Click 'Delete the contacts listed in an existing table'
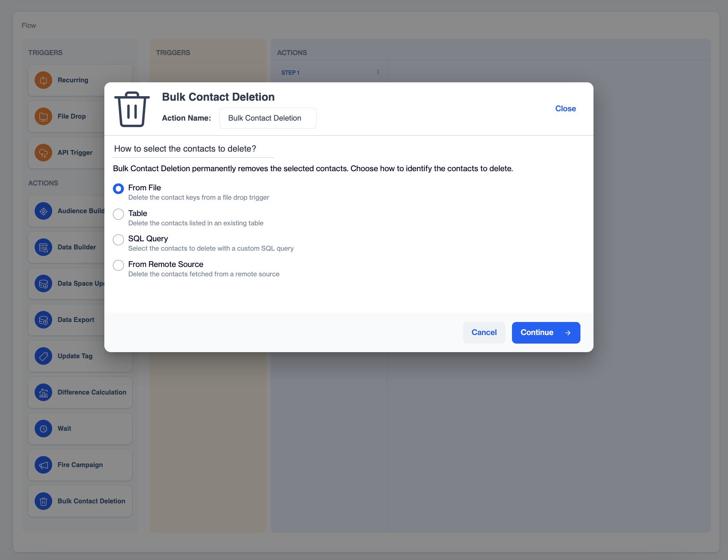Viewport: 728px width, 560px height. (196, 223)
